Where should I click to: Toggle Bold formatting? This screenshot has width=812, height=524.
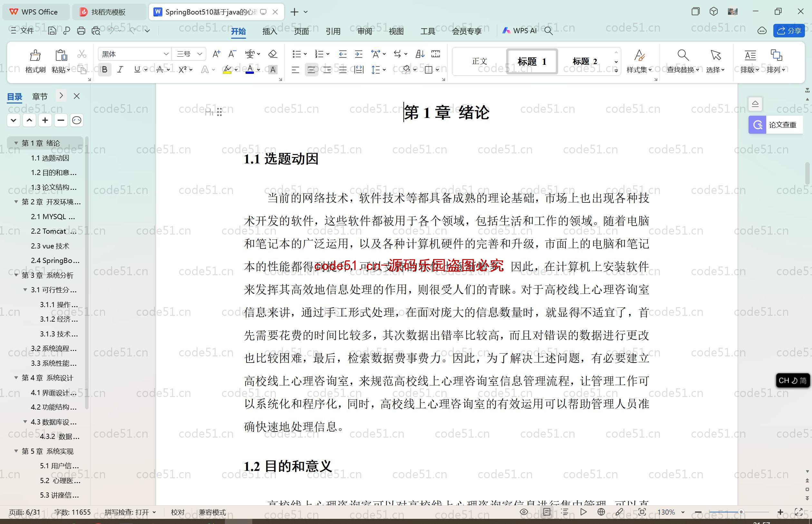pos(105,70)
